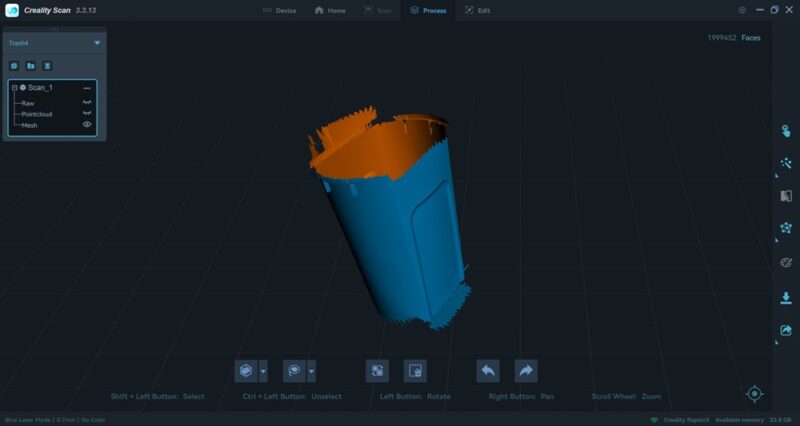
Task: Select the Pointcloud row
Action: point(37,114)
